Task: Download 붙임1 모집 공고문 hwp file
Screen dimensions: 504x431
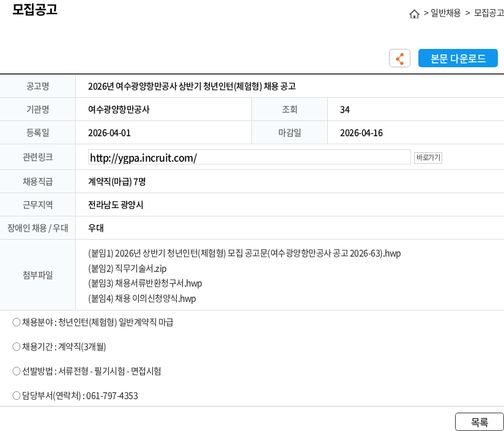Action: point(244,253)
